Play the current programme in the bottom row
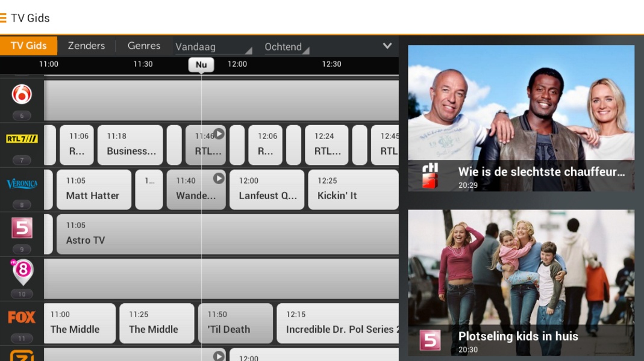644x361 pixels. pyautogui.click(x=219, y=356)
